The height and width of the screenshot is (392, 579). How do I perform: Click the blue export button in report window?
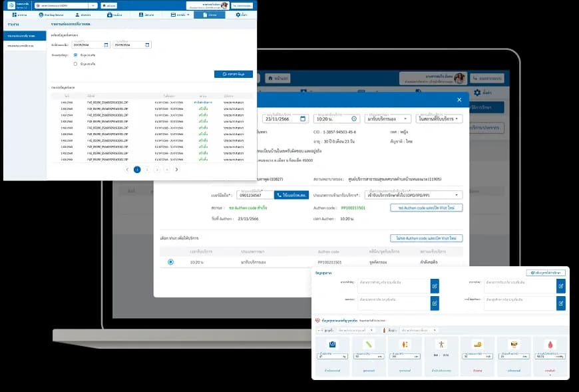[x=234, y=74]
